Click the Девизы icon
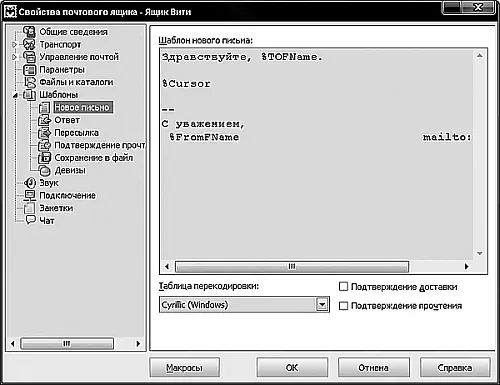The height and width of the screenshot is (385, 500). pos(44,171)
